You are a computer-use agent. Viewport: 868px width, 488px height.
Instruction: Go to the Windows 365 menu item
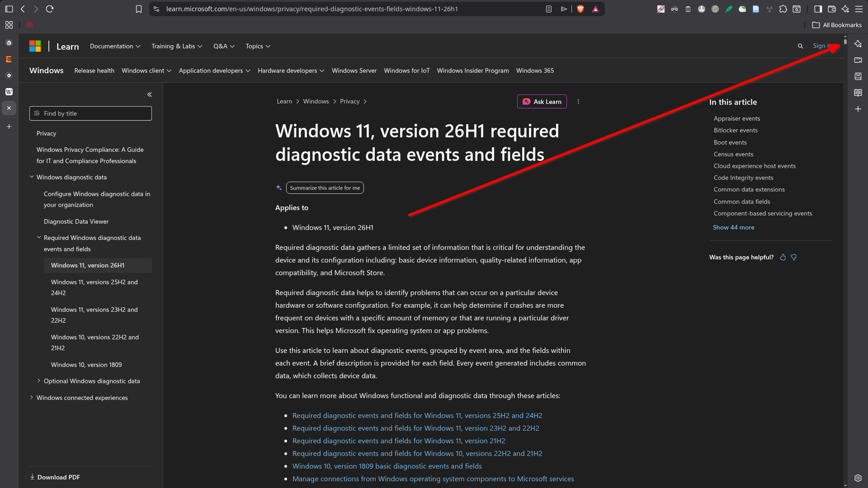(535, 70)
